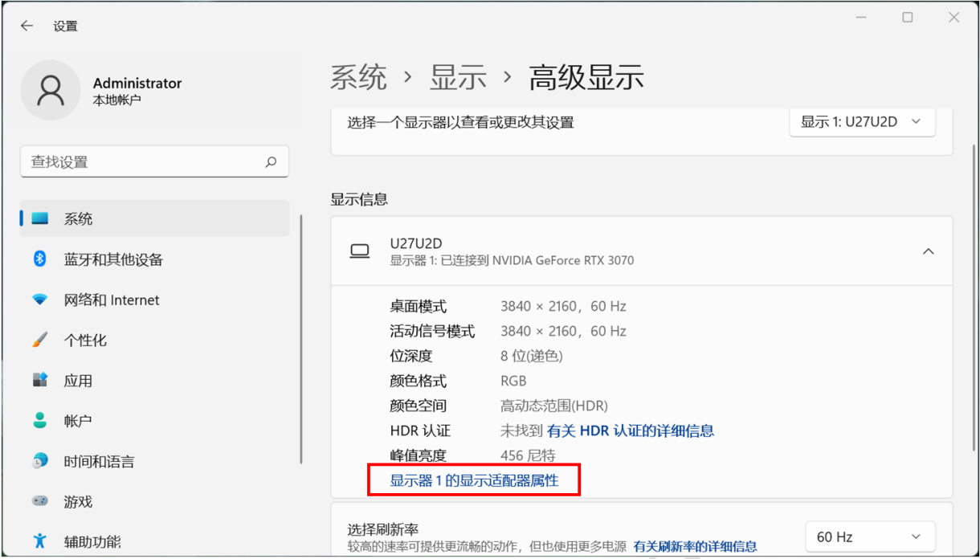Select 系统 in the sidebar

click(79, 218)
